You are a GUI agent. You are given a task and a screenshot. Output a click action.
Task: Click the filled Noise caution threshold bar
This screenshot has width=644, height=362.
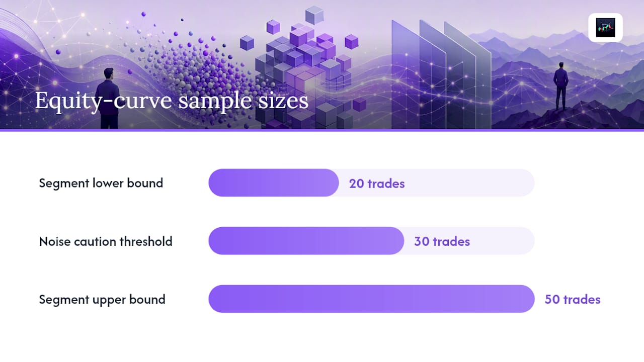click(x=306, y=241)
